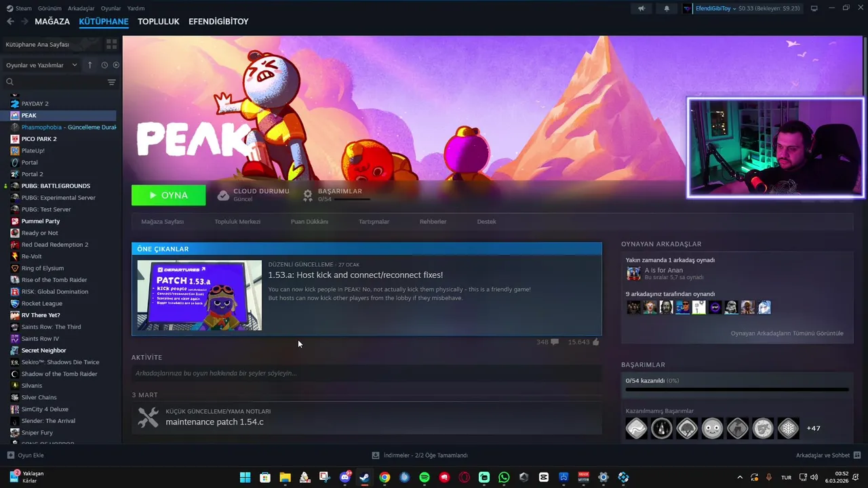Open the Windows Start menu
Viewport: 868px width, 488px height.
pyautogui.click(x=245, y=477)
